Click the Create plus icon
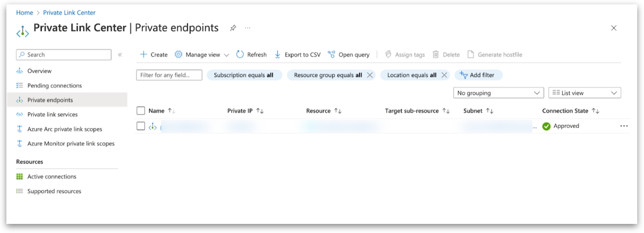Image resolution: width=644 pixels, height=233 pixels. pyautogui.click(x=143, y=55)
